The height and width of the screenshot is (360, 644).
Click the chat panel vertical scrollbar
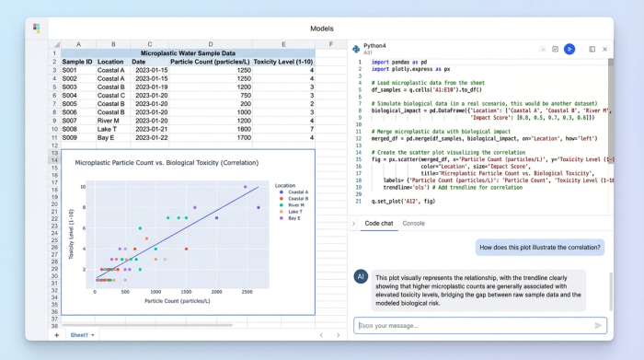(611, 291)
